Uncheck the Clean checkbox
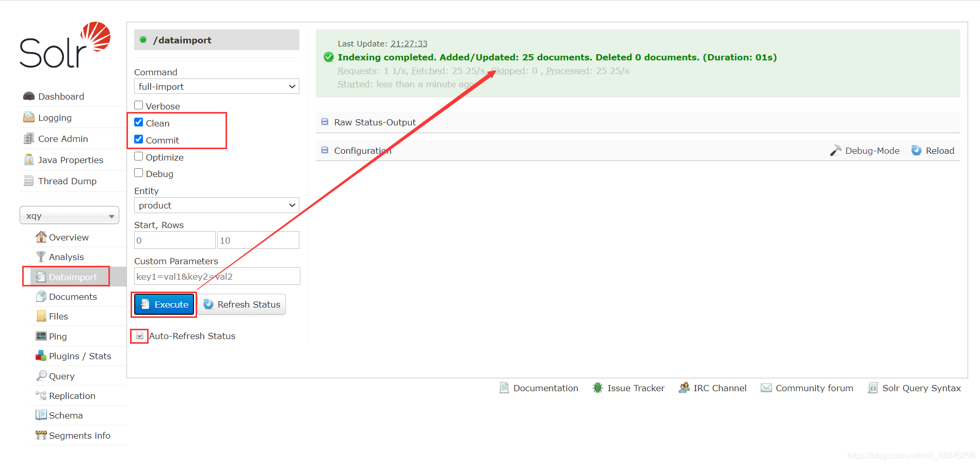This screenshot has width=980, height=465. pyautogui.click(x=139, y=122)
